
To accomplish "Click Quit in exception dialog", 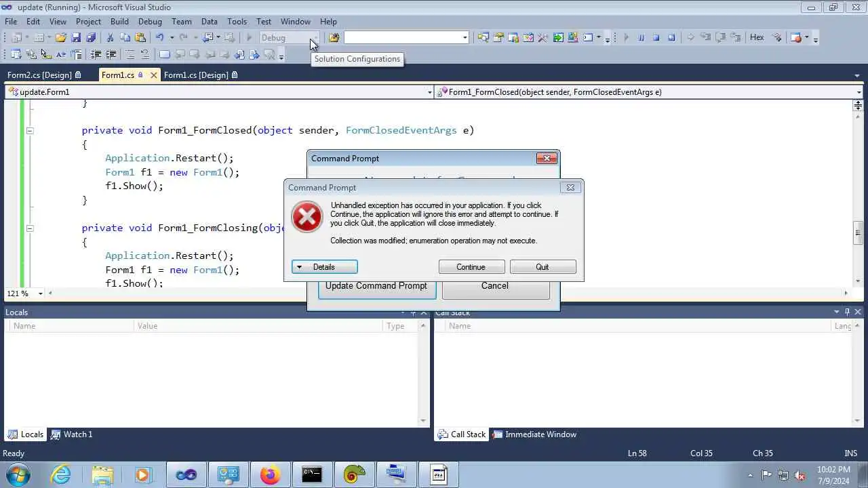I will (542, 267).
